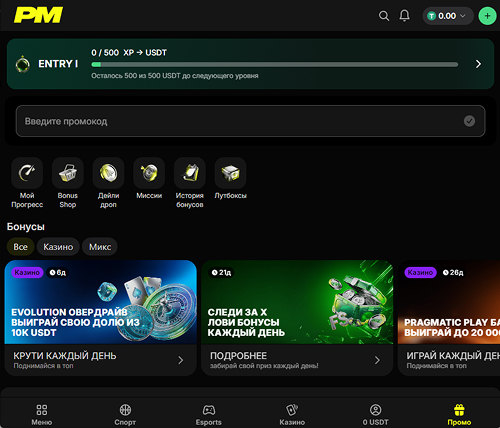Image resolution: width=500 pixels, height=428 pixels.
Task: Click the chevron next to КРУТИ КАЖДЫЙ ДЕНЬ
Action: [181, 360]
